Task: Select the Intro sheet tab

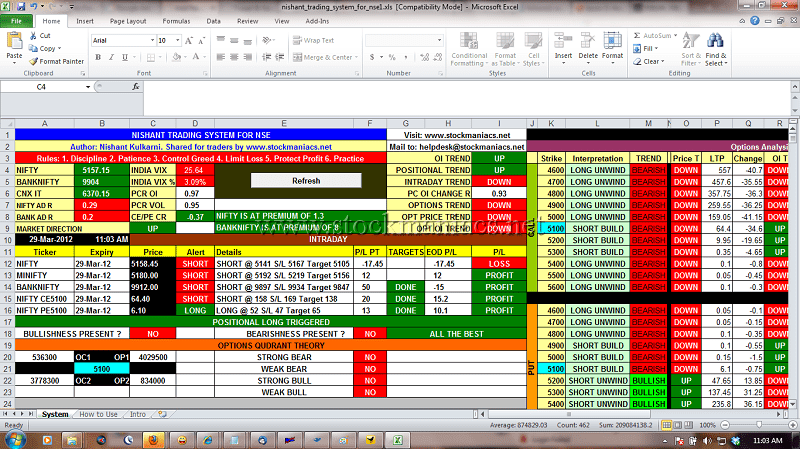Action: click(138, 414)
